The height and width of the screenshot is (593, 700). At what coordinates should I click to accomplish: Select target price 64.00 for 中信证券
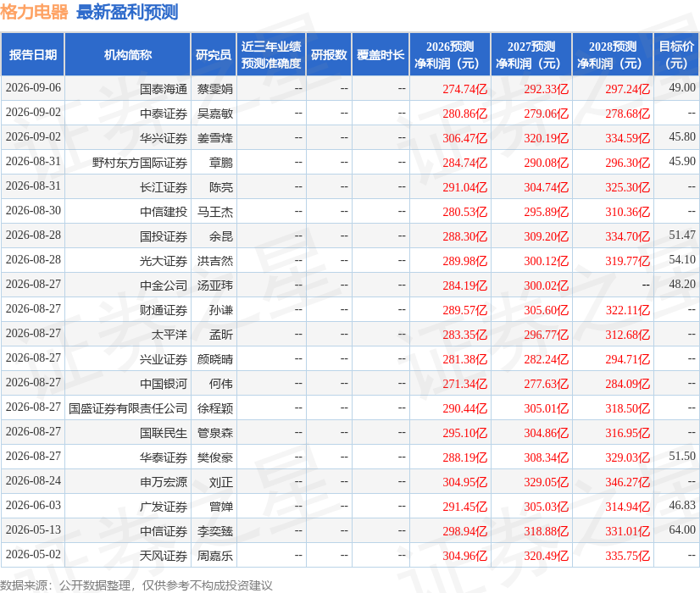pos(682,529)
